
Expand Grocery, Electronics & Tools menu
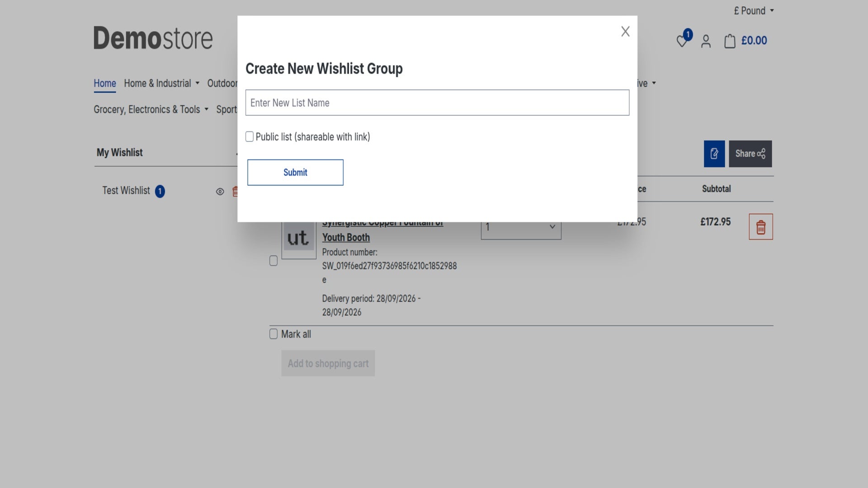coord(151,110)
